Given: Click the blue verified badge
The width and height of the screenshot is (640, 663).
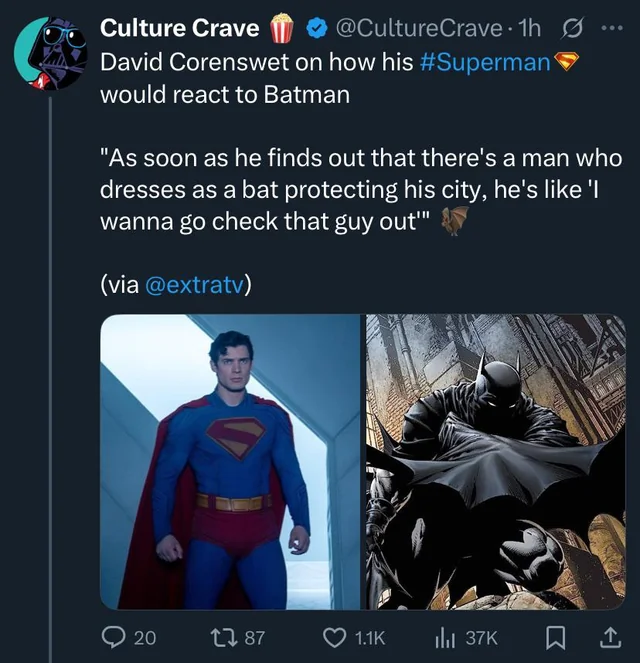Looking at the screenshot, I should 313,28.
